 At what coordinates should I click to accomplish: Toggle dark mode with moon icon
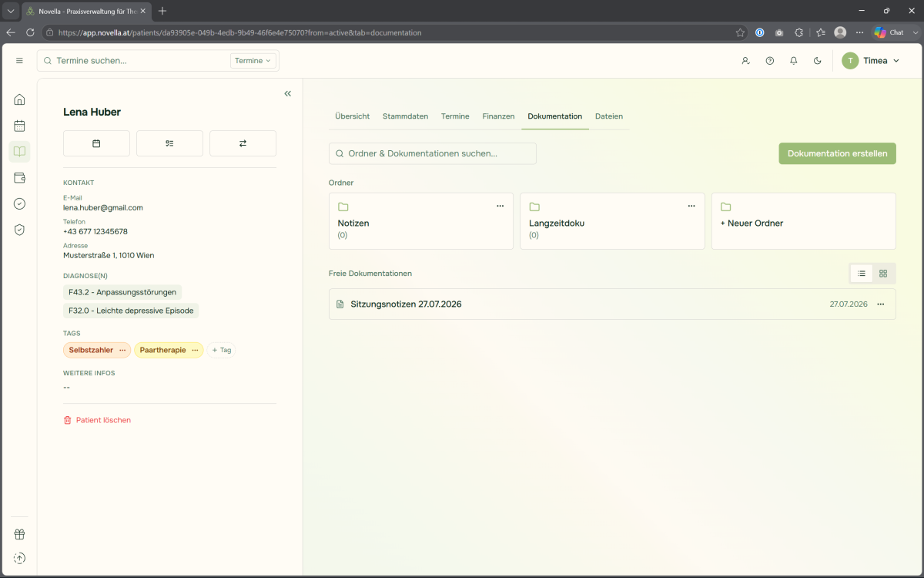coord(818,61)
